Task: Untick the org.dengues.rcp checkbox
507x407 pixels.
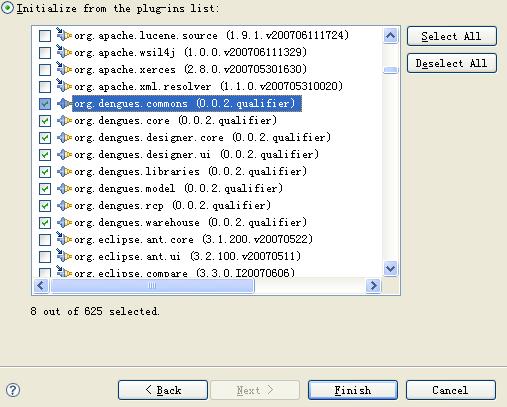Action: (x=45, y=206)
